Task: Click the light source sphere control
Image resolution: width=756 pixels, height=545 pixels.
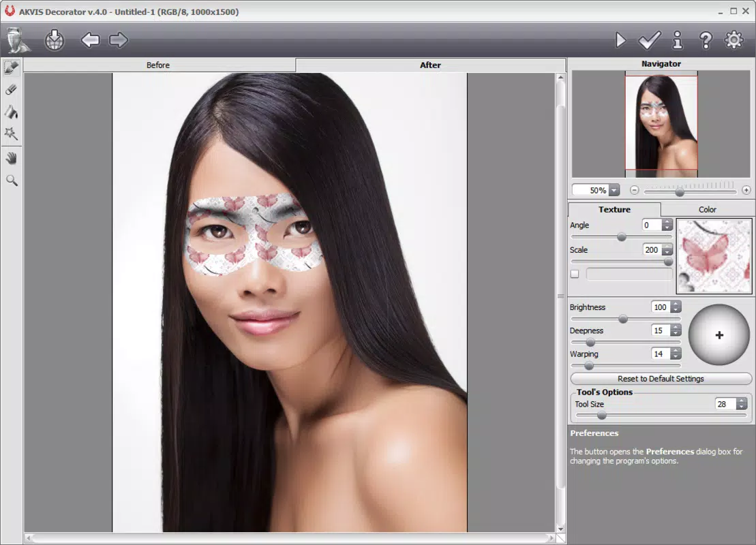Action: [x=719, y=334]
